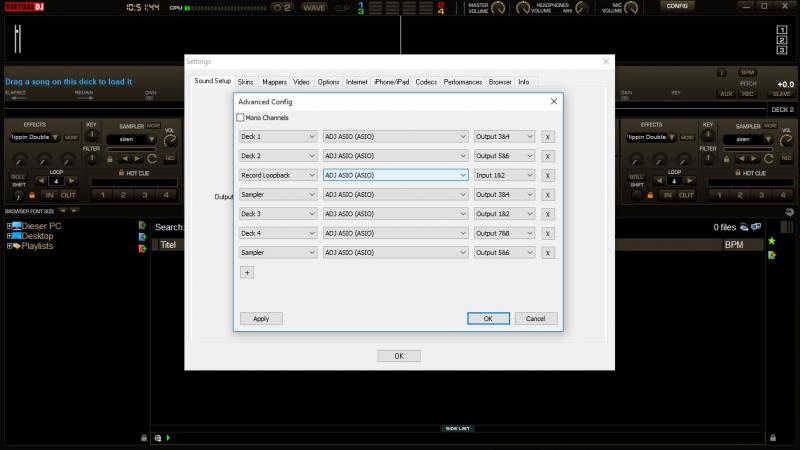Image resolution: width=800 pixels, height=450 pixels.
Task: Toggle the WAVE display button
Action: pyautogui.click(x=314, y=8)
